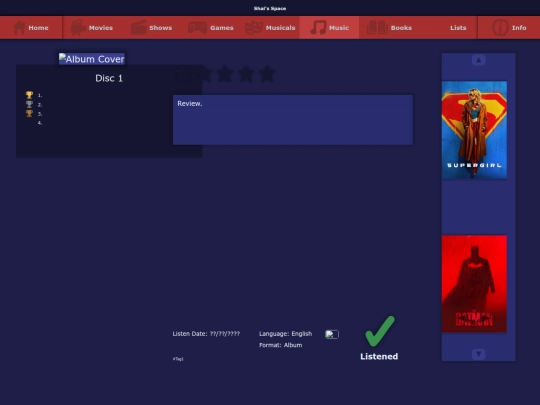Open Movies via the film camera icon
Image resolution: width=540 pixels, height=405 pixels.
(78, 28)
